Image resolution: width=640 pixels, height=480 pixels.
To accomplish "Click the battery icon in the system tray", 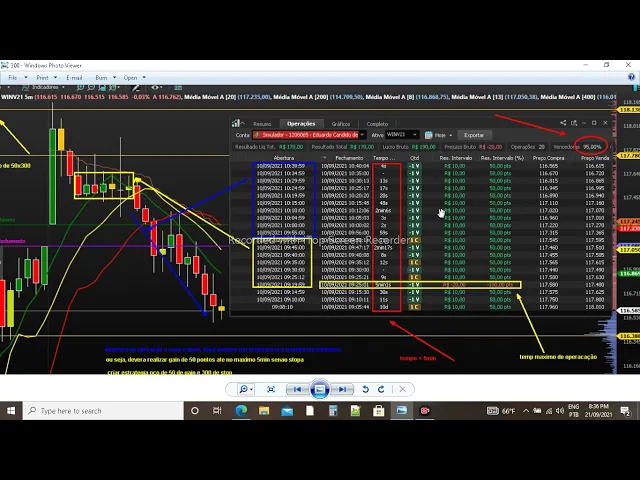I will pos(537,411).
